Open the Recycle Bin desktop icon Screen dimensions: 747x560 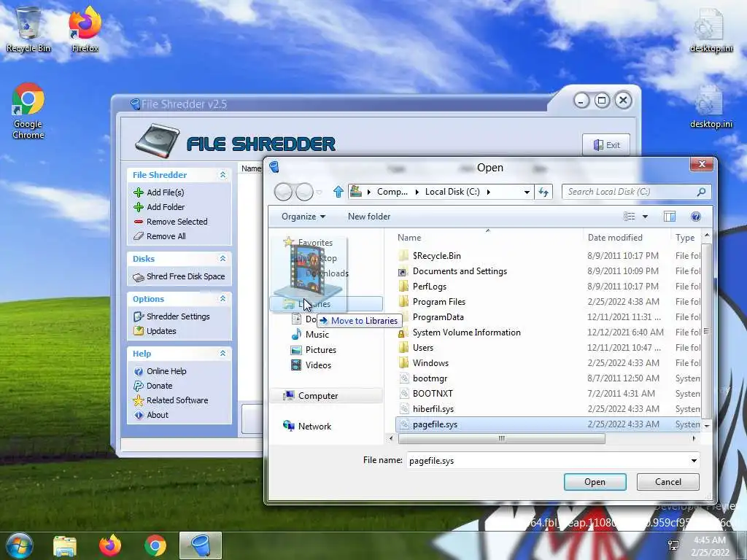click(x=28, y=29)
